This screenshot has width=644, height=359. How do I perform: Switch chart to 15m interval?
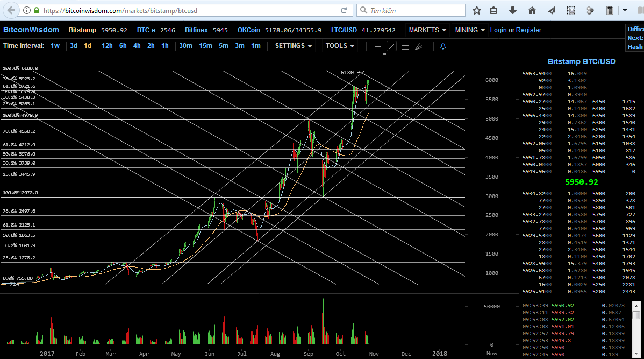(205, 46)
